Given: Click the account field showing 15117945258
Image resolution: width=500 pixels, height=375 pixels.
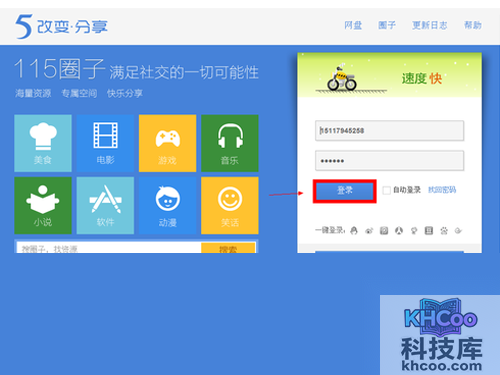Looking at the screenshot, I should point(389,130).
